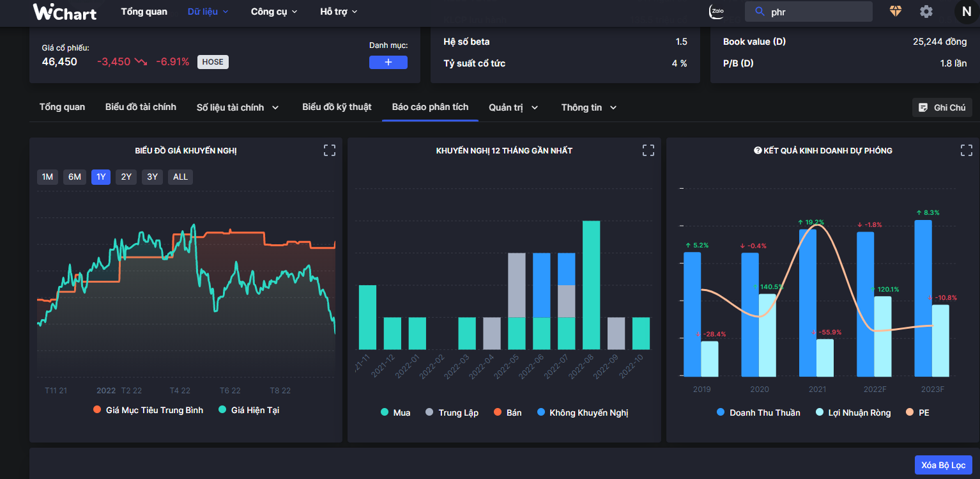Screen dimensions: 980x479
Task: Toggle Giá Mục Tiêu Trung Bình legend
Action: [148, 410]
